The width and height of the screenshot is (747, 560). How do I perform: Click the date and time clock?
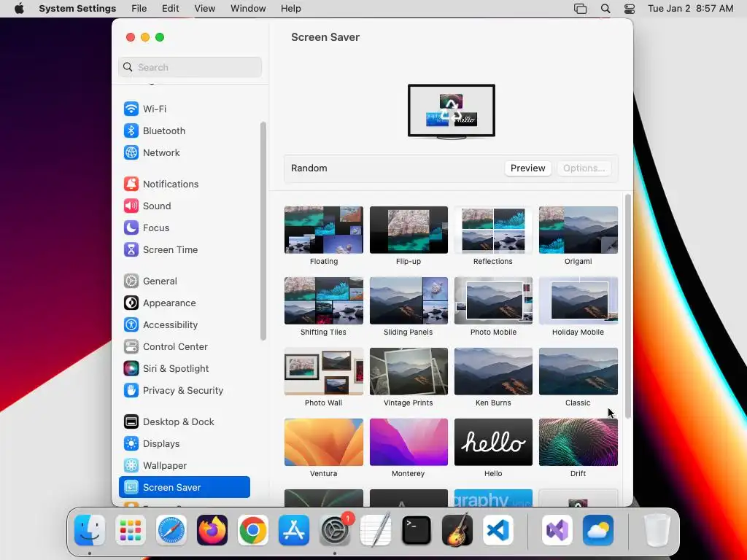690,9
